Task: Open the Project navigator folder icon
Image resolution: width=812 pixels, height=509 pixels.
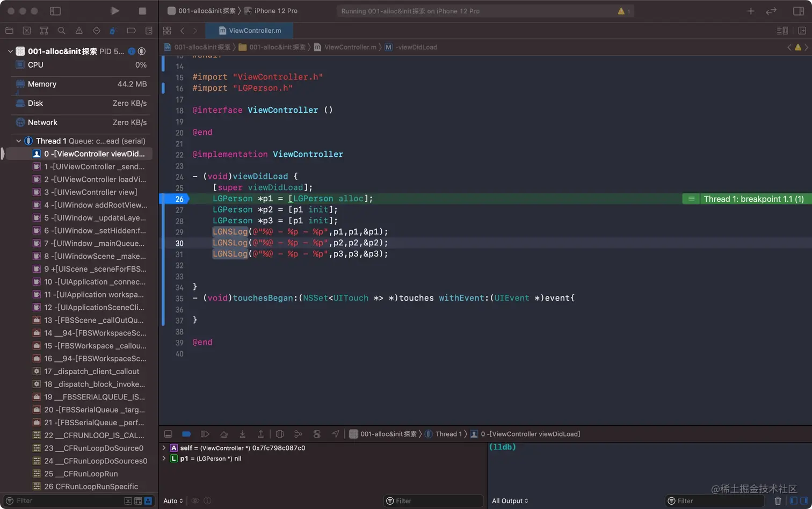Action: (9, 31)
